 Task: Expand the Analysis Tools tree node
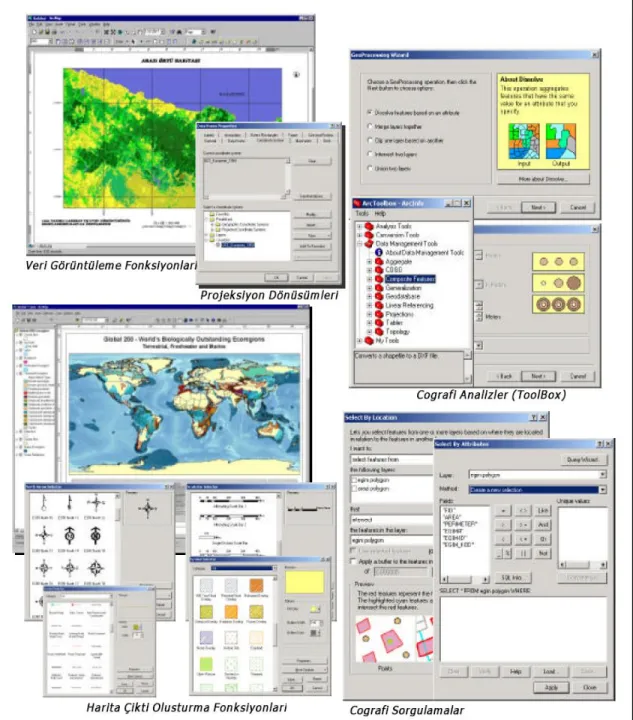pos(359,226)
